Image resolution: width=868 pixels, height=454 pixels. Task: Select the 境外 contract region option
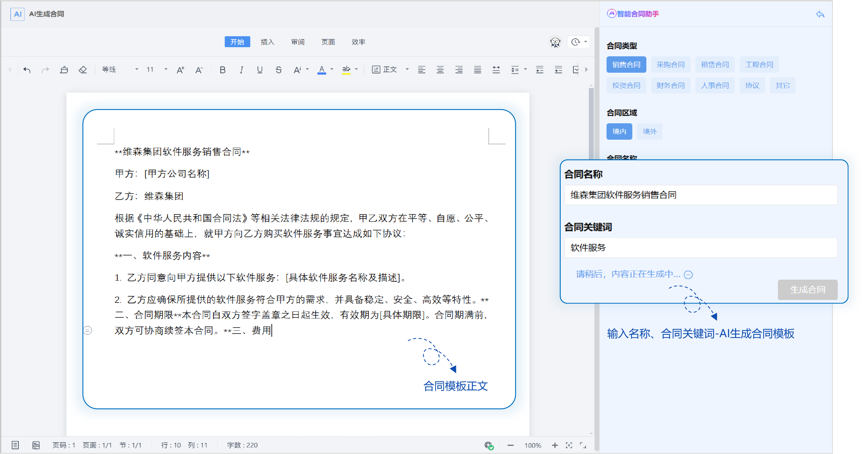click(649, 131)
